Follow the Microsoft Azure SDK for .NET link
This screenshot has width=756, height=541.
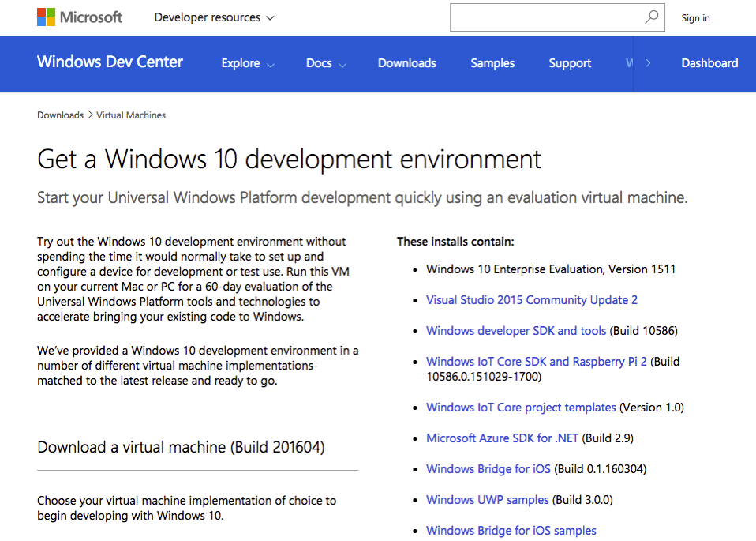point(502,438)
